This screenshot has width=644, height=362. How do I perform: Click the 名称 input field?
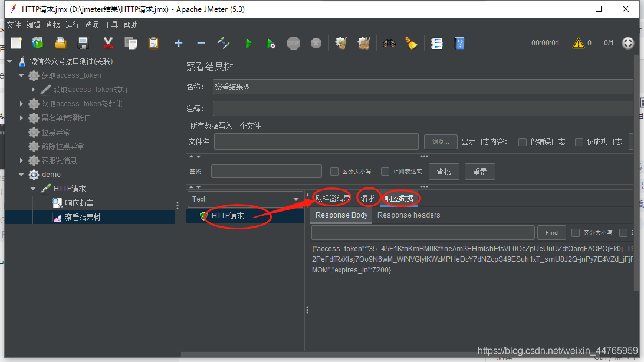point(423,87)
